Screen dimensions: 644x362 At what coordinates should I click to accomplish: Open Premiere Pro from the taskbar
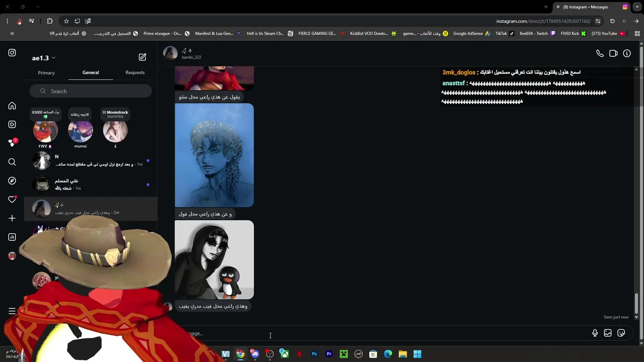coord(329,354)
